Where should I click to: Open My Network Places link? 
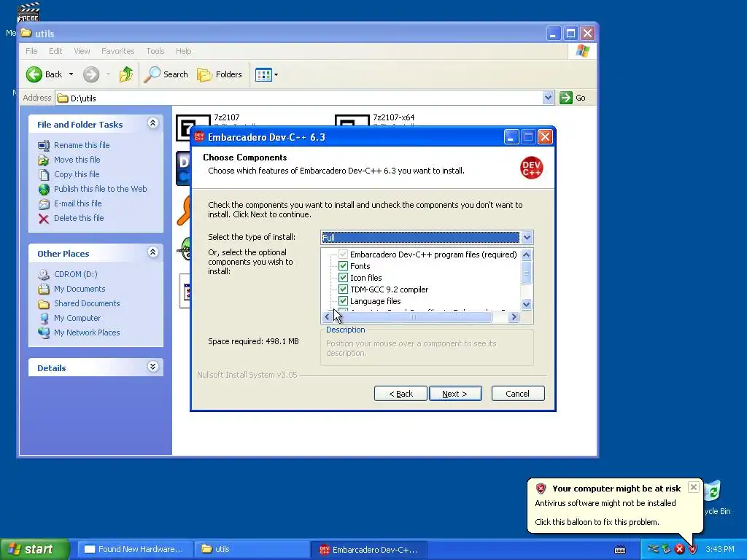[87, 332]
